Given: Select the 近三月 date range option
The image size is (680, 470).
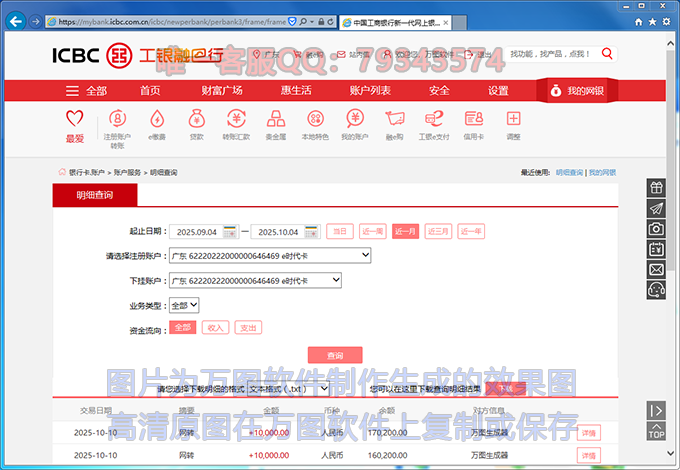Looking at the screenshot, I should click(439, 232).
